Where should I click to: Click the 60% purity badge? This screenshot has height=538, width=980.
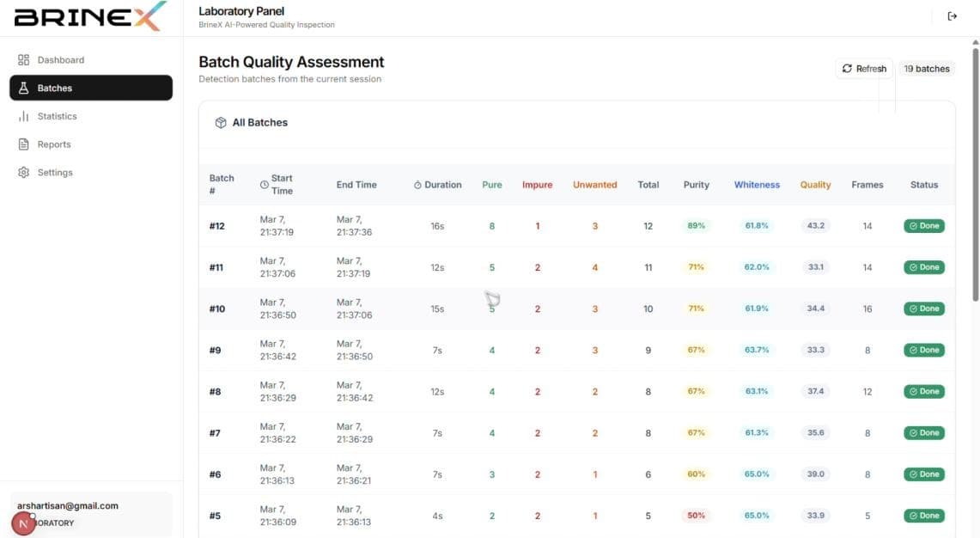click(697, 474)
